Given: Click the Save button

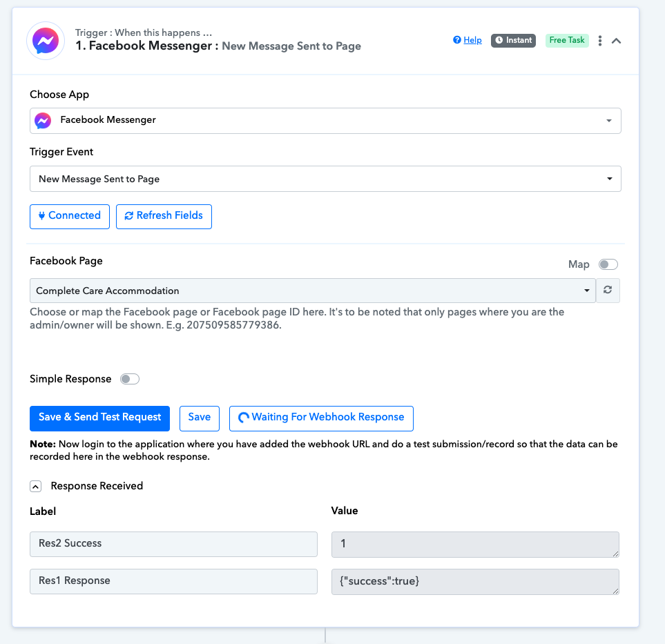Looking at the screenshot, I should point(200,418).
